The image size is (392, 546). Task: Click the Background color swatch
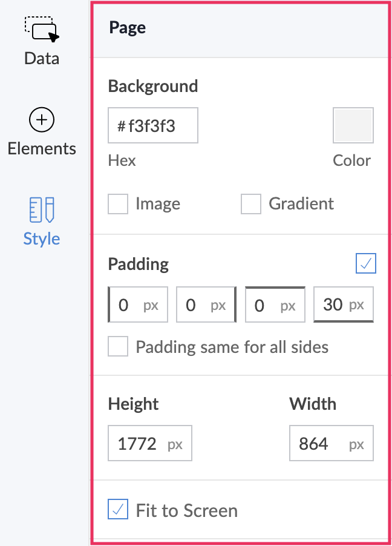(x=353, y=125)
